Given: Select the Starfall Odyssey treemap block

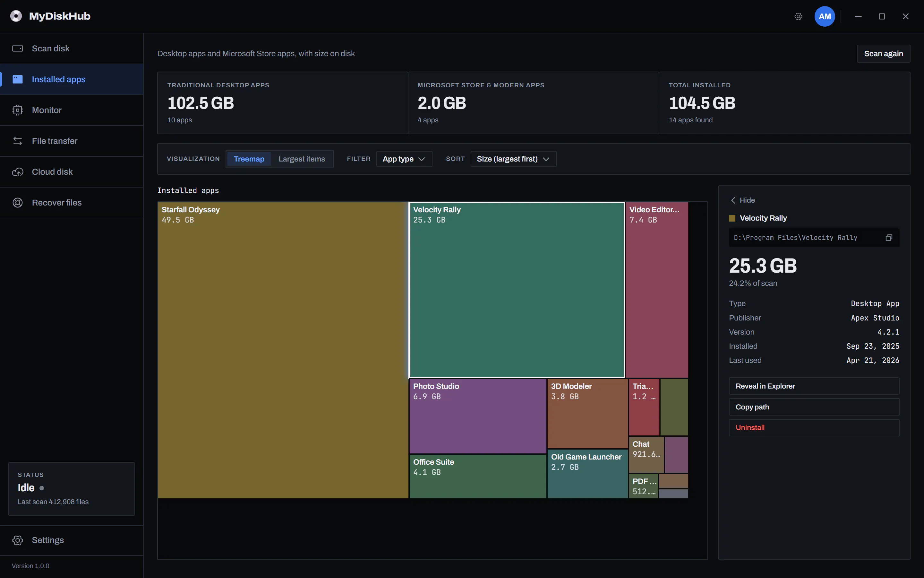Looking at the screenshot, I should [x=283, y=350].
